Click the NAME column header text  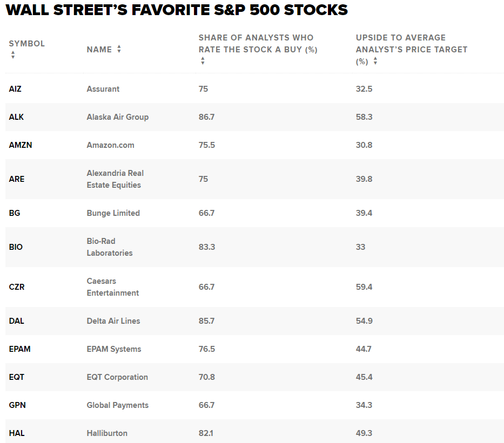pyautogui.click(x=99, y=50)
